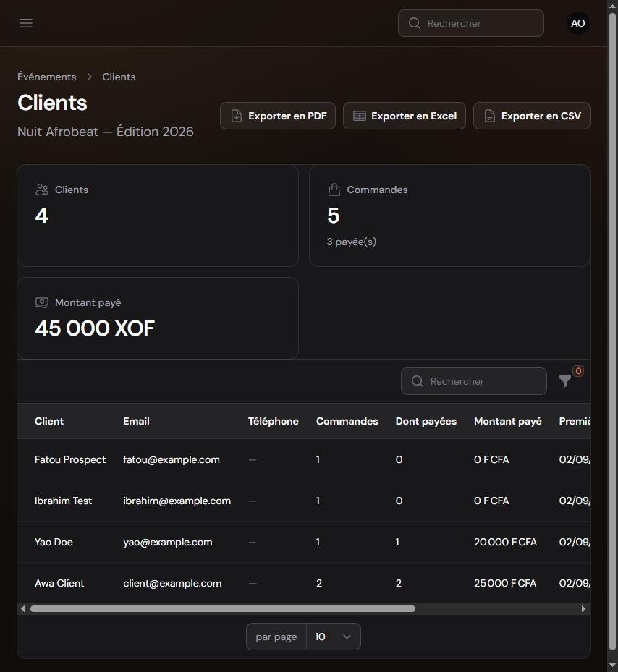Click the magnifier icon in the table search
This screenshot has height=672, width=618.
(x=418, y=381)
